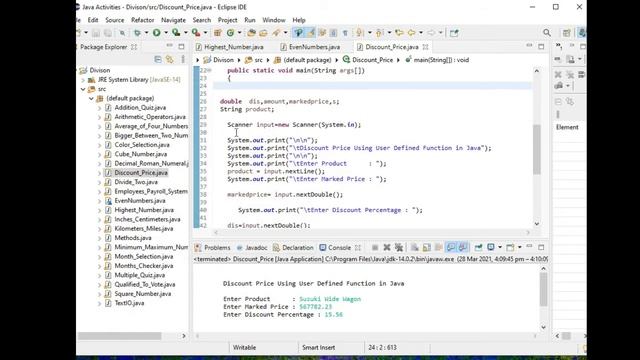
Task: Switch to the Problems tab
Action: pyautogui.click(x=213, y=248)
